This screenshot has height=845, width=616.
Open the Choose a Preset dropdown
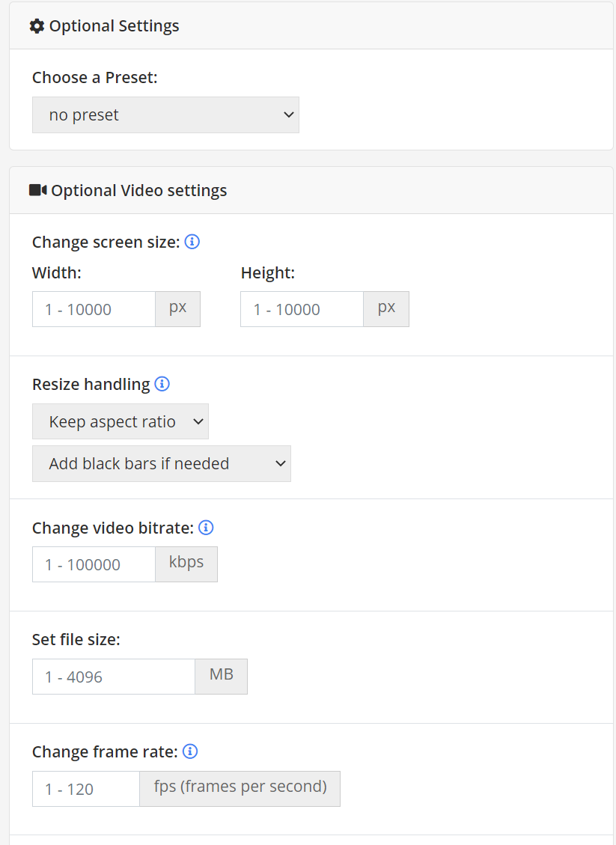(165, 115)
